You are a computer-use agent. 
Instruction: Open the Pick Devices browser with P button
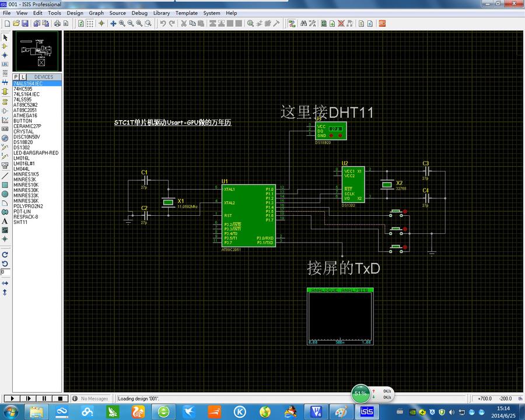pos(16,77)
